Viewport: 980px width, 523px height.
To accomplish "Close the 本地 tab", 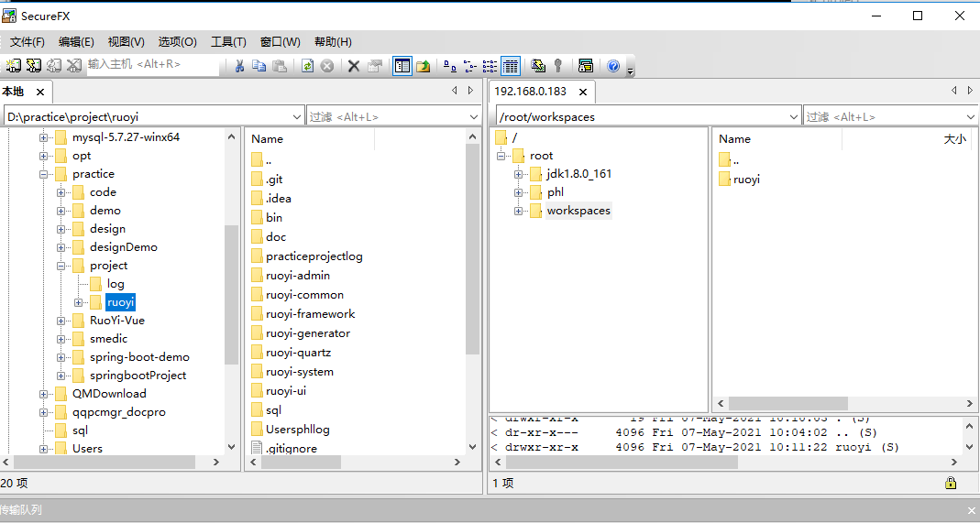I will pos(40,93).
